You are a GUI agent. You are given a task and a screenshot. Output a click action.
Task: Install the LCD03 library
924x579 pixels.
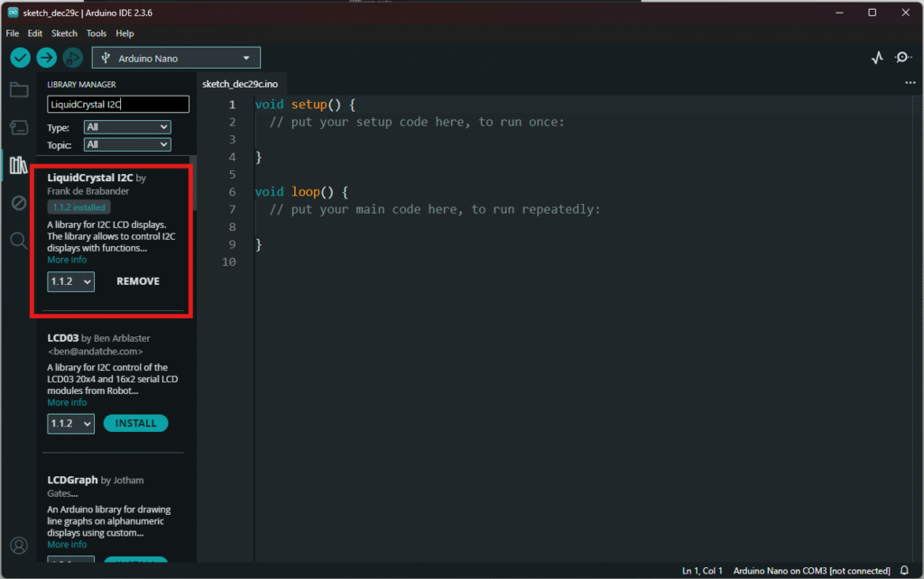(x=135, y=423)
